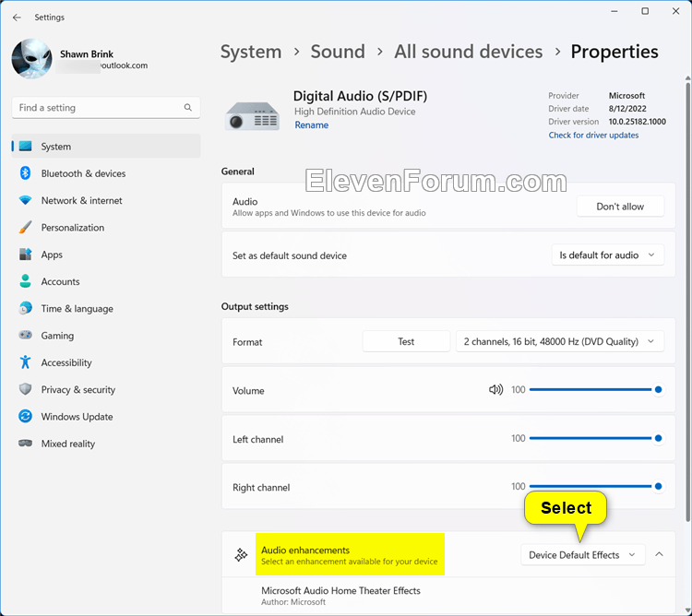The image size is (692, 616).
Task: Click the Accounts person icon
Action: coord(25,281)
